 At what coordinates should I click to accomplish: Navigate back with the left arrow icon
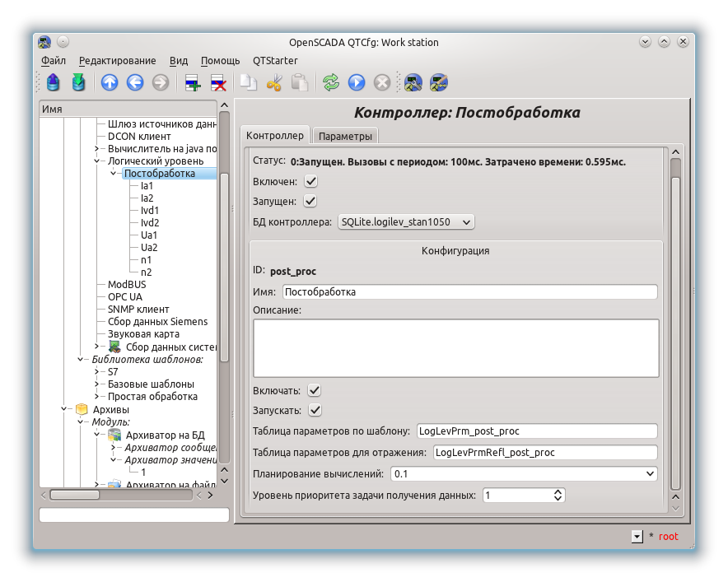pos(135,82)
